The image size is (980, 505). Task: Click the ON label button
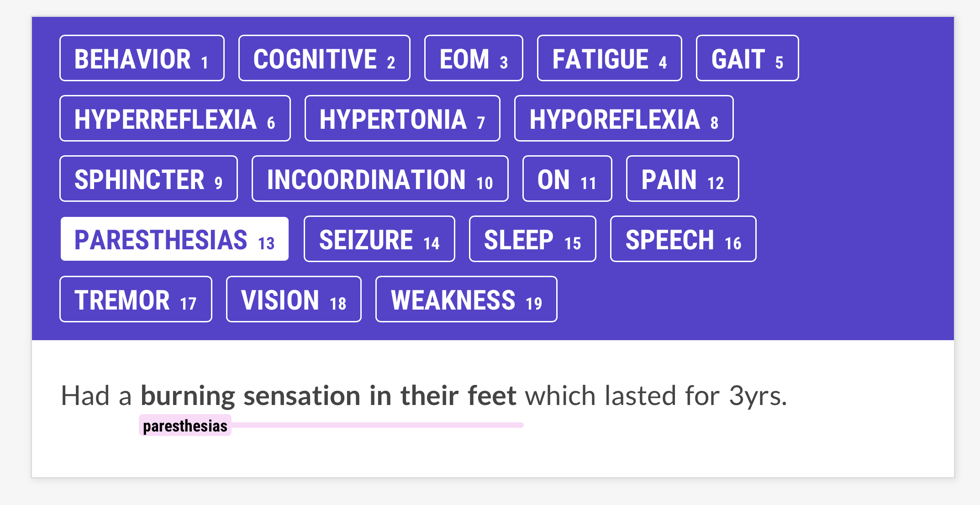coord(567,179)
